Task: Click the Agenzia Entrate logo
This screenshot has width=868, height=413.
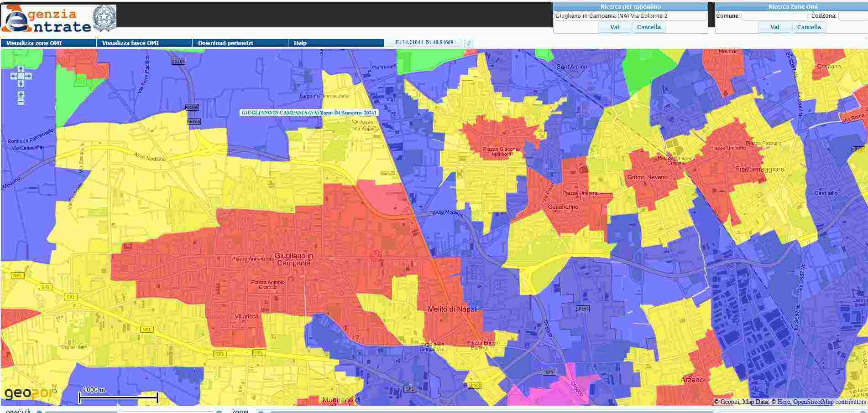Action: [58, 19]
